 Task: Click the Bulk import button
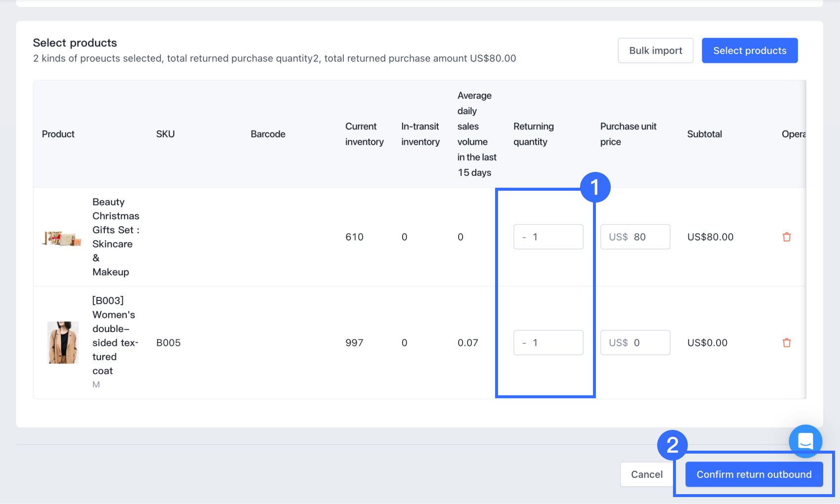coord(655,50)
